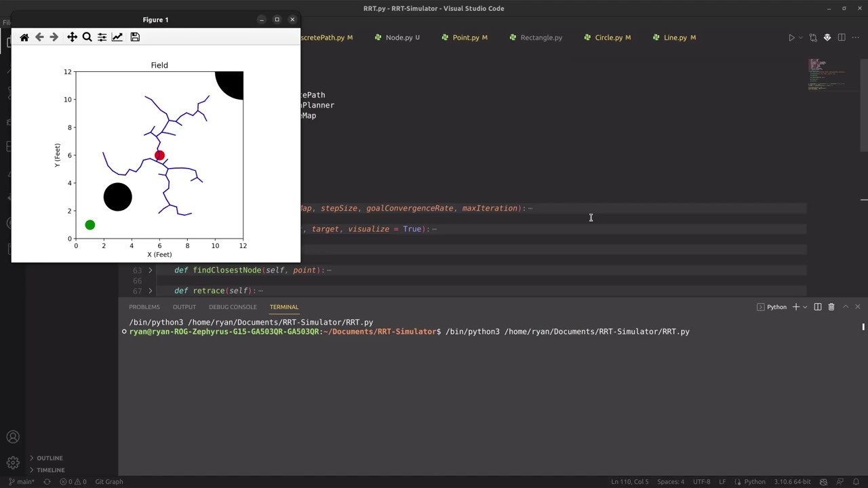Open the editor More Actions ellipsis
The height and width of the screenshot is (488, 868).
click(855, 38)
